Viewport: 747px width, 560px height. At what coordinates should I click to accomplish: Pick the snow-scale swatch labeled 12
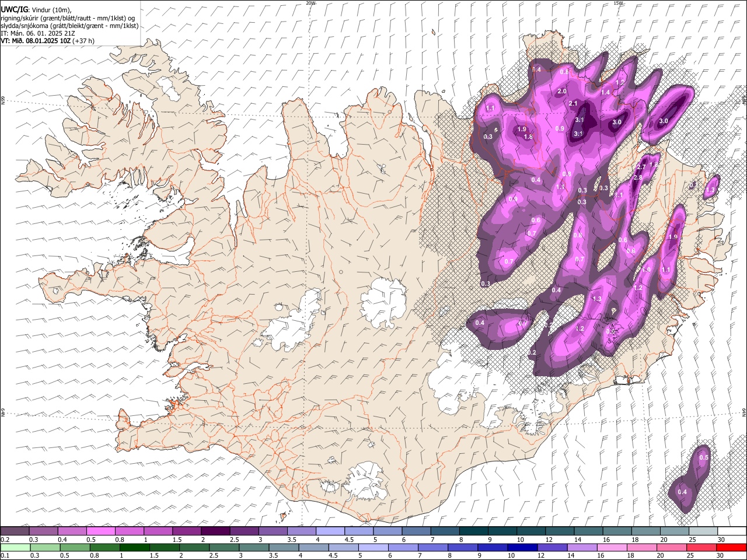[x=559, y=531]
